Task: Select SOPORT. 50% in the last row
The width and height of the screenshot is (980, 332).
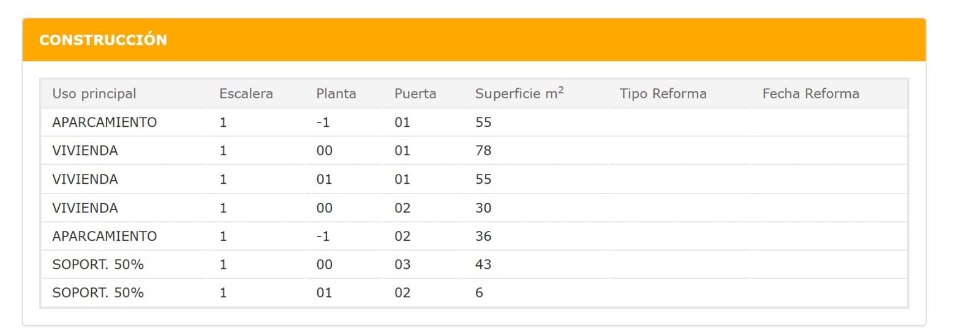Action: [x=98, y=293]
